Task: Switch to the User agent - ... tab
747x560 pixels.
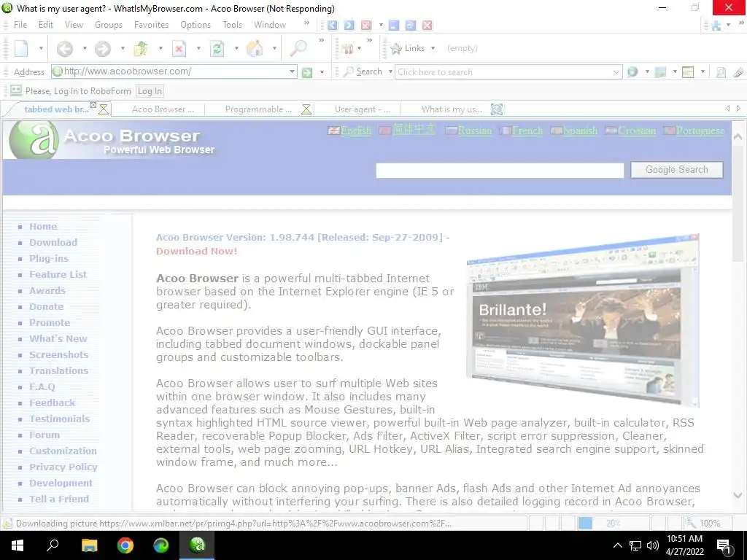Action: [362, 109]
